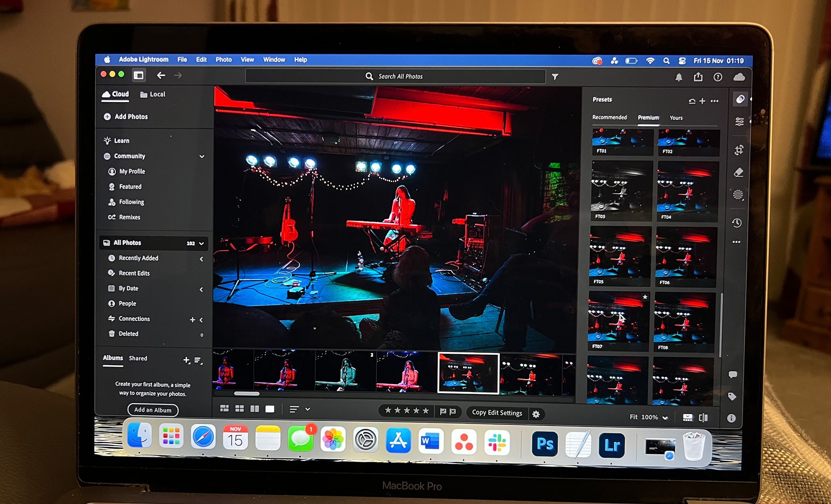Open the notifications bell
Image resolution: width=831 pixels, height=504 pixels.
coord(679,77)
